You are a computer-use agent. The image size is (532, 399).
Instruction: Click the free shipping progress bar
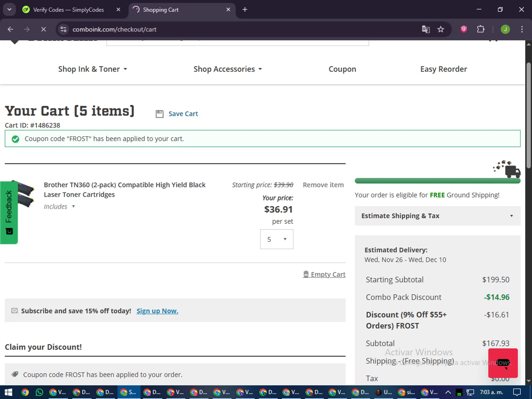coord(438,181)
